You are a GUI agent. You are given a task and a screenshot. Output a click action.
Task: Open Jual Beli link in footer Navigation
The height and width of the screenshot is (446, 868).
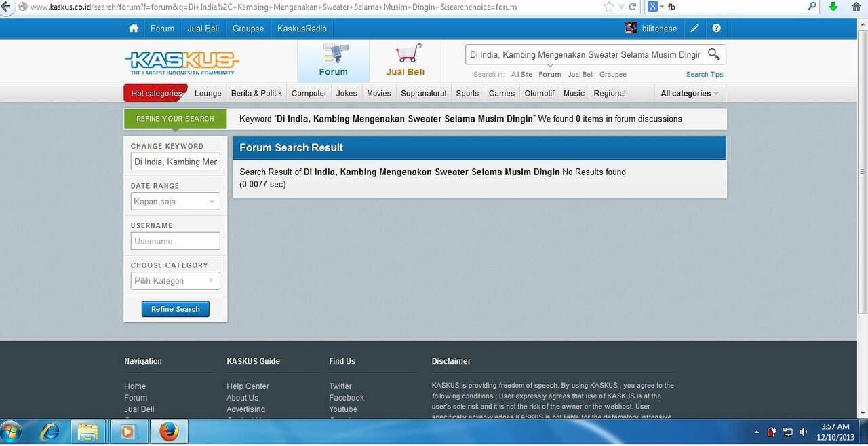point(139,409)
